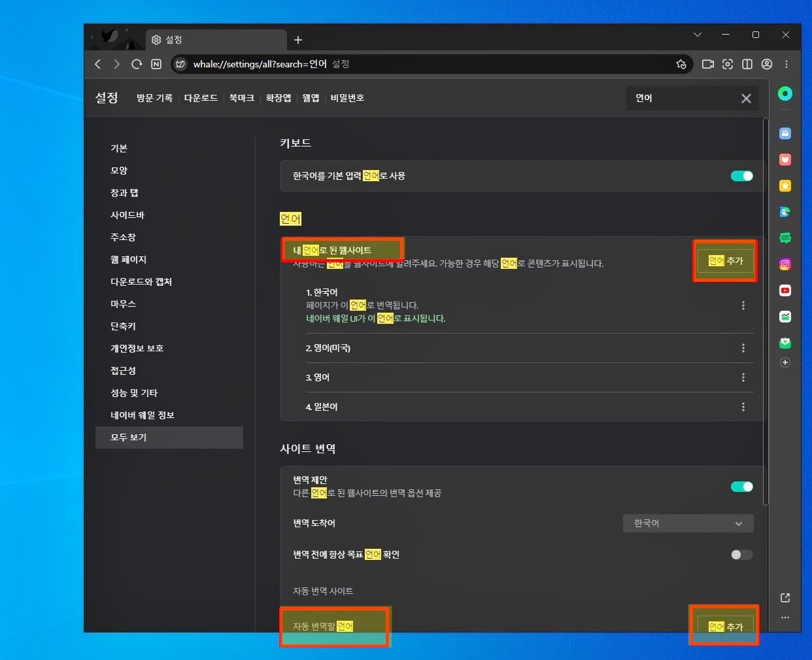The height and width of the screenshot is (660, 812).
Task: Open more options for 4. 일본어
Action: point(743,407)
